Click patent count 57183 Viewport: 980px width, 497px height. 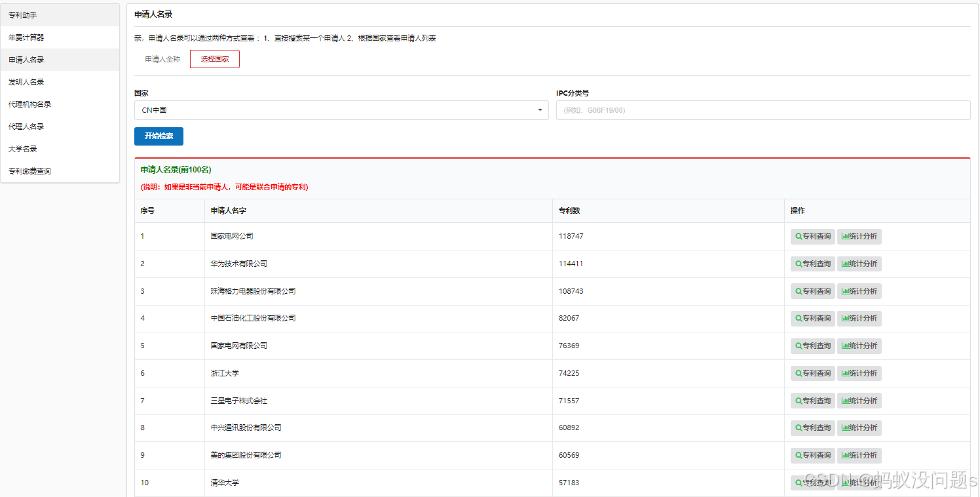pos(569,483)
